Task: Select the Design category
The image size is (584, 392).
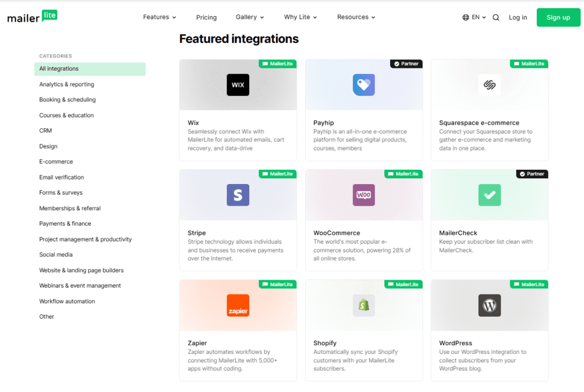Action: 48,146
